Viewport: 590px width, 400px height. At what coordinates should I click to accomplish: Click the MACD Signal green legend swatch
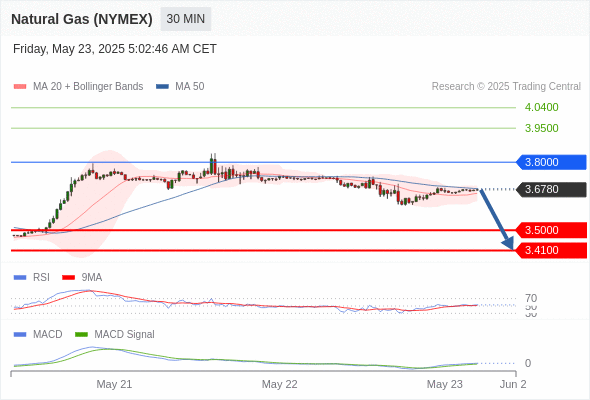coord(81,335)
